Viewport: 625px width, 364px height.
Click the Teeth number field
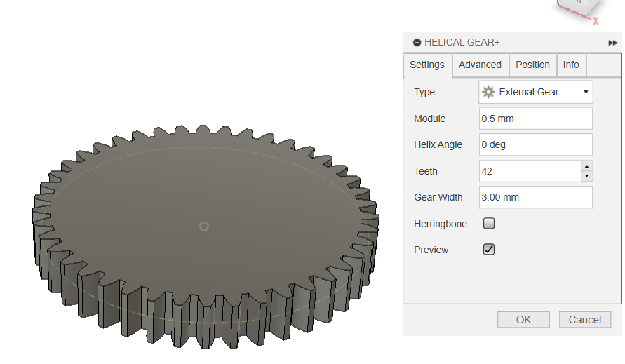[x=530, y=171]
